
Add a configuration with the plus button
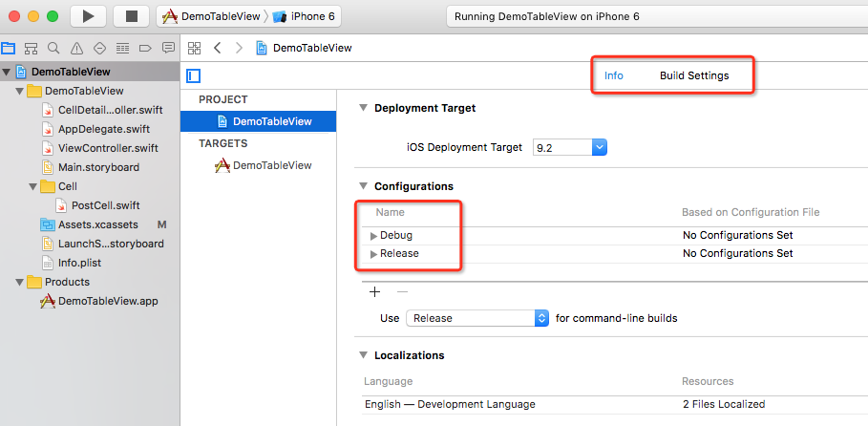click(x=374, y=292)
